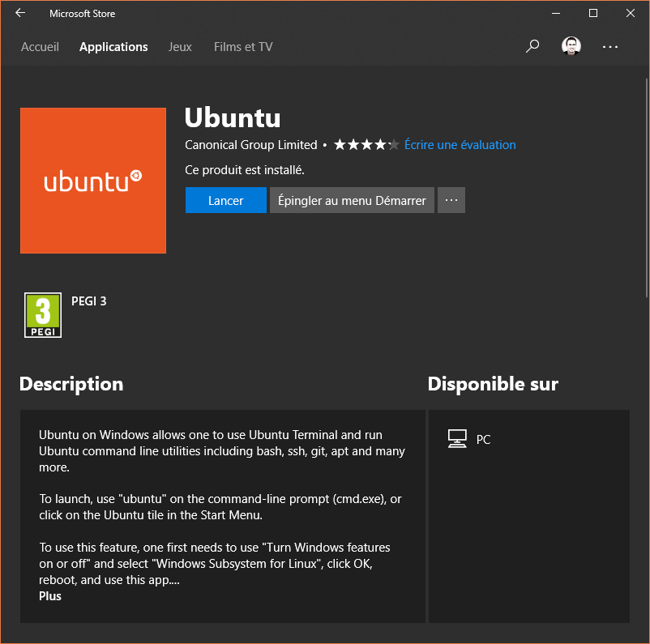Select the Applications tab

(113, 47)
